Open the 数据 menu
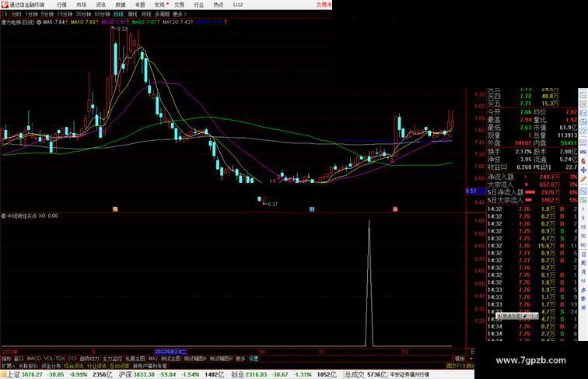 (x=121, y=5)
